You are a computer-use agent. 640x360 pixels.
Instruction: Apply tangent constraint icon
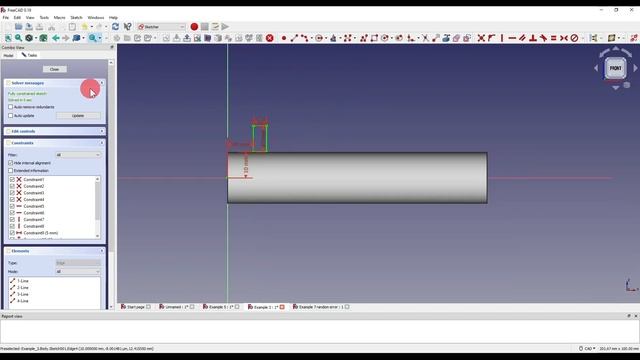(543, 38)
